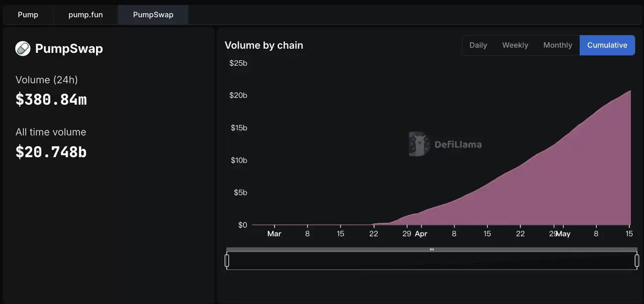Click the Mar label on the x-axis
This screenshot has width=644, height=304.
pos(274,234)
